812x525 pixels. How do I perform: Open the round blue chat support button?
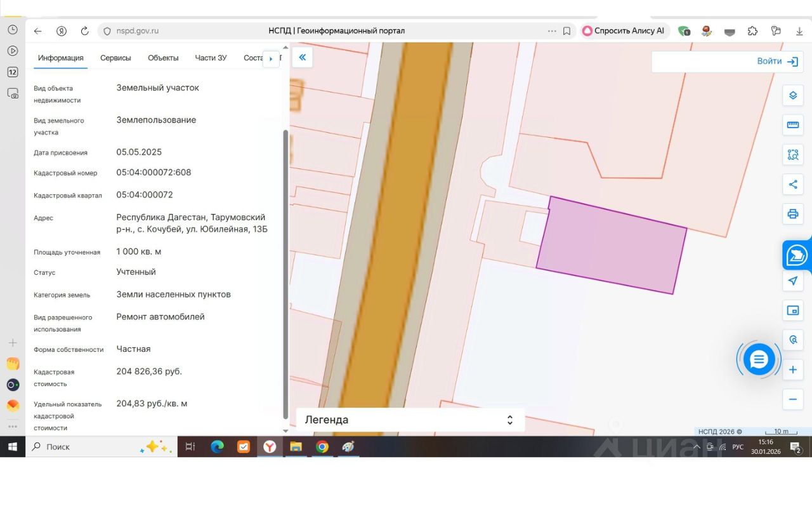(x=759, y=360)
